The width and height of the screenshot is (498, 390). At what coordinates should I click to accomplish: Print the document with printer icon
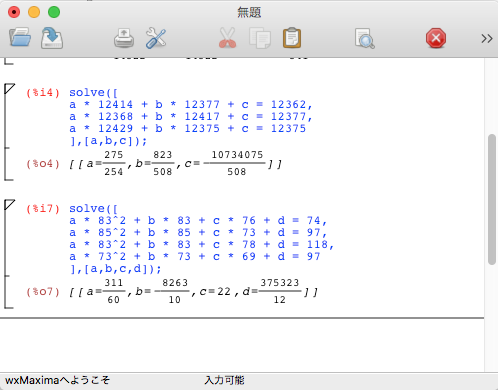click(124, 38)
